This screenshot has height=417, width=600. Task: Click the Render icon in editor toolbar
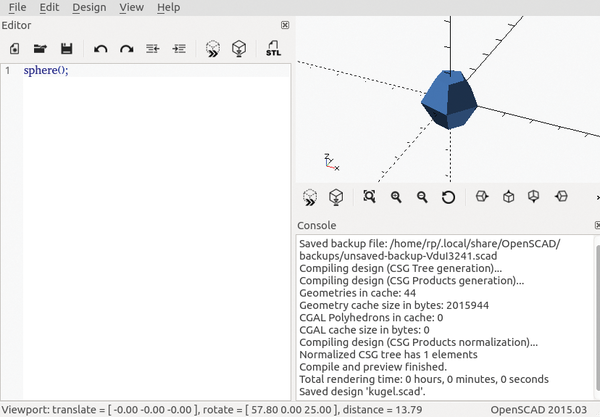pyautogui.click(x=239, y=48)
